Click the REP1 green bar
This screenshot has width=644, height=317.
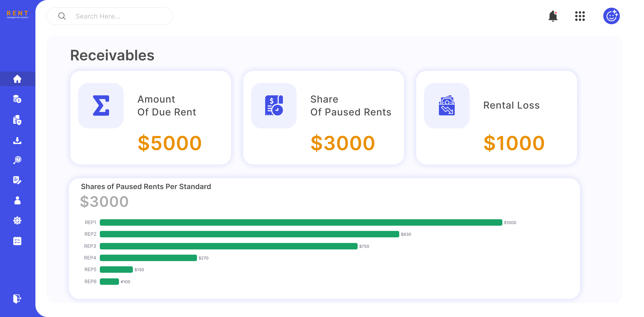click(301, 222)
